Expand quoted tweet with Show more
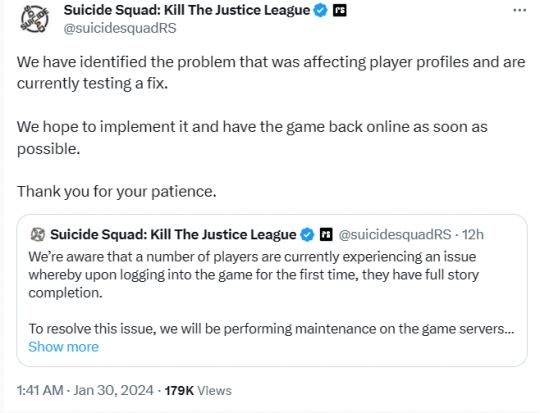 click(x=63, y=347)
